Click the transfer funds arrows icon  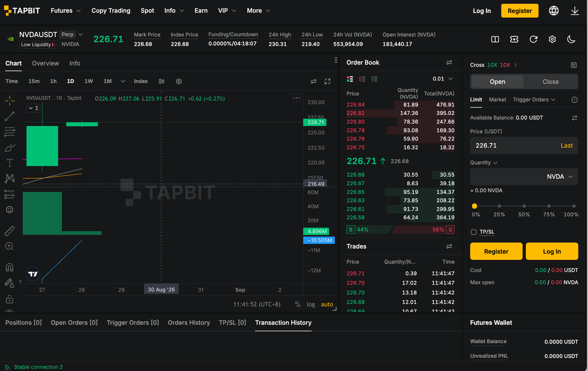pyautogui.click(x=574, y=118)
